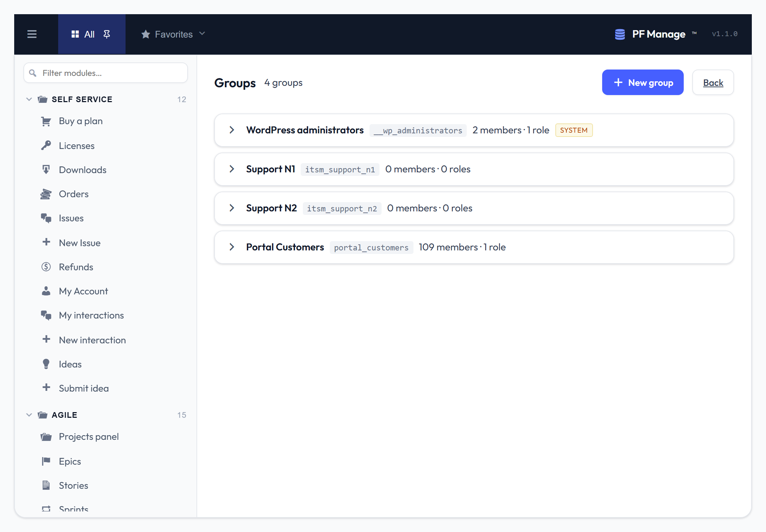Expand the WordPress administrators group
766x532 pixels.
(x=232, y=130)
